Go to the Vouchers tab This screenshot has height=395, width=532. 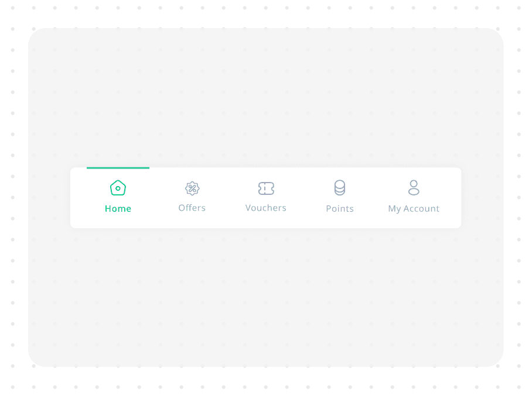click(x=266, y=197)
